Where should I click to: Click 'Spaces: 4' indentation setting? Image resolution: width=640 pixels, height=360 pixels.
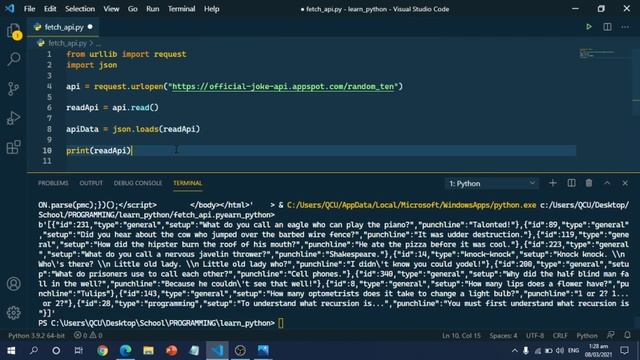(503, 336)
